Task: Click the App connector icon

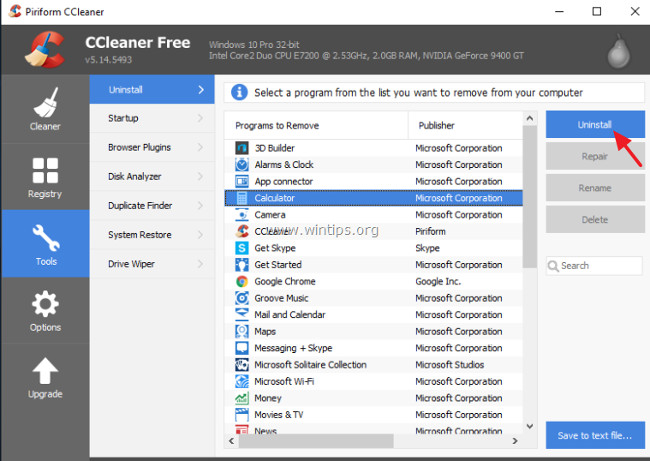Action: 242,181
